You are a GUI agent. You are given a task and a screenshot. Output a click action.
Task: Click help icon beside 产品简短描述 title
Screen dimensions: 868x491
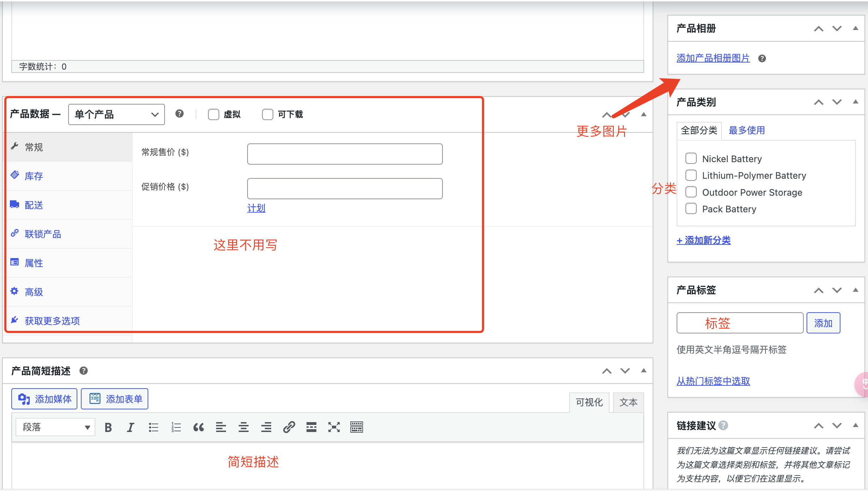(84, 371)
